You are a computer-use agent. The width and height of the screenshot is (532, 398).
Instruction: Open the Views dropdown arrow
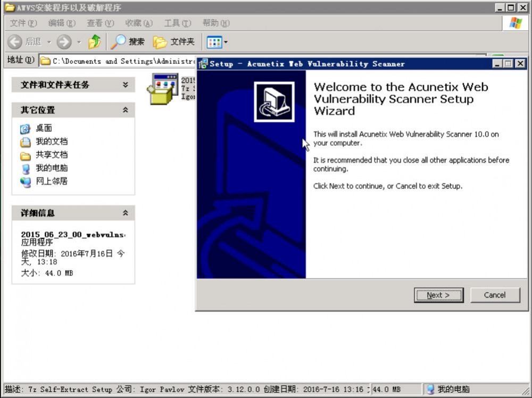(226, 42)
